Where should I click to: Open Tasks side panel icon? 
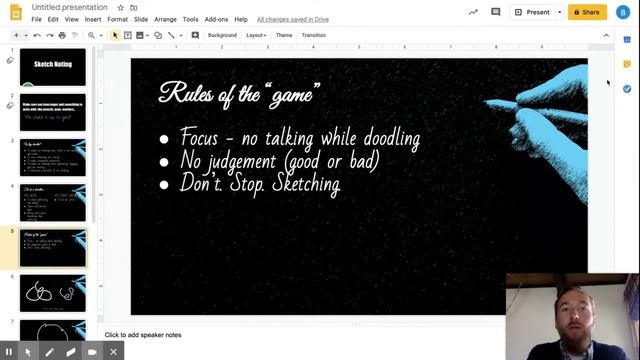pyautogui.click(x=627, y=89)
